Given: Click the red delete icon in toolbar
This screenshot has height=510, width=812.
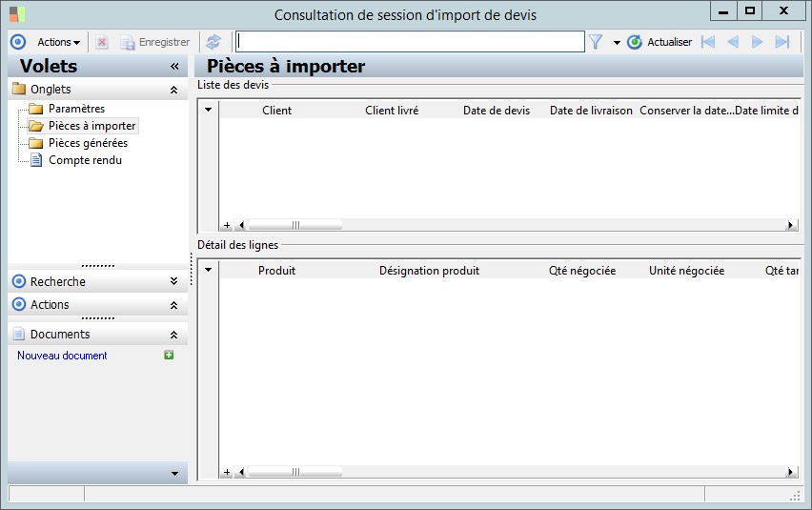Looking at the screenshot, I should pyautogui.click(x=102, y=42).
